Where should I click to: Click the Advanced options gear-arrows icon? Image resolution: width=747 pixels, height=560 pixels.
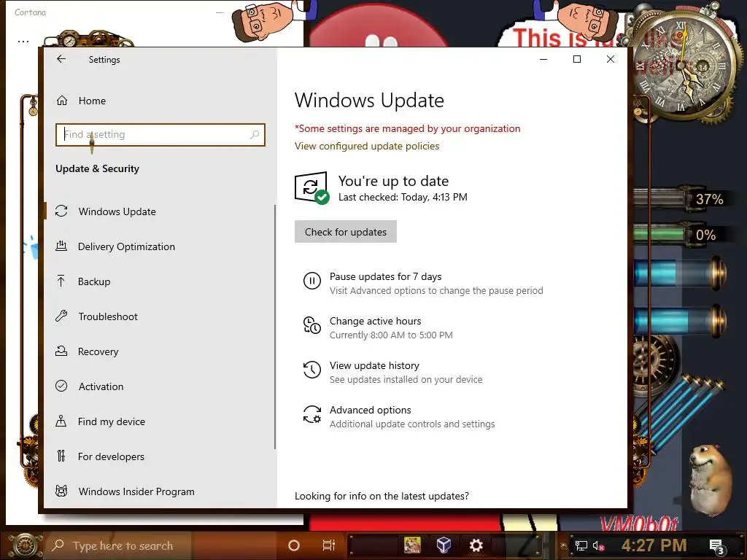312,414
